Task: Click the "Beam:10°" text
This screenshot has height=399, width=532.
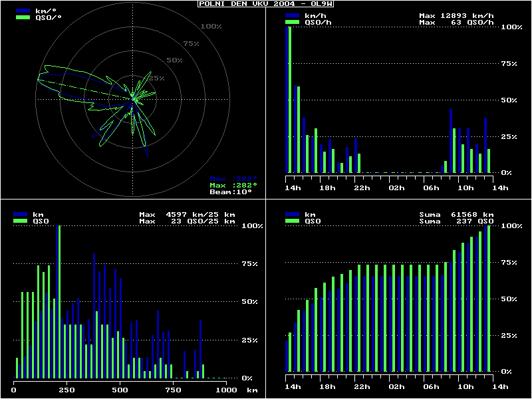Action: click(x=231, y=192)
